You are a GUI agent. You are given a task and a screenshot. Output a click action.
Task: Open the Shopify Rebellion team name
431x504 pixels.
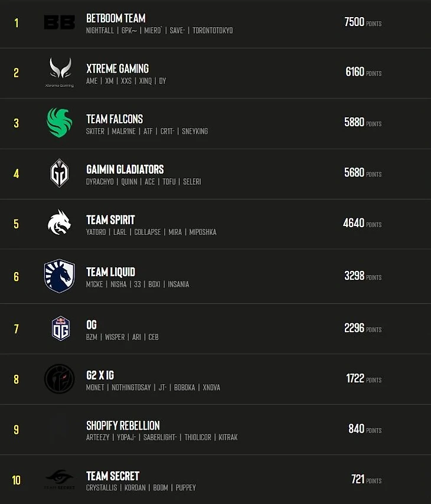(x=123, y=426)
